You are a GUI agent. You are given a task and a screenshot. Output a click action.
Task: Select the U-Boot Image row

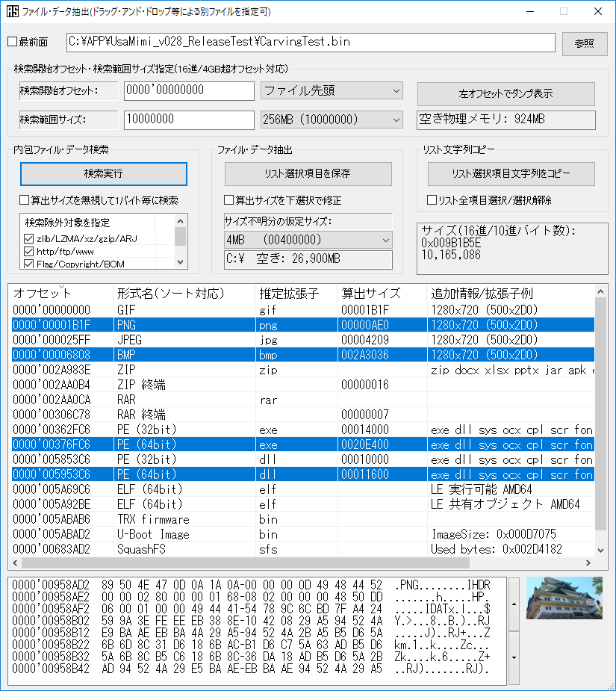point(302,535)
